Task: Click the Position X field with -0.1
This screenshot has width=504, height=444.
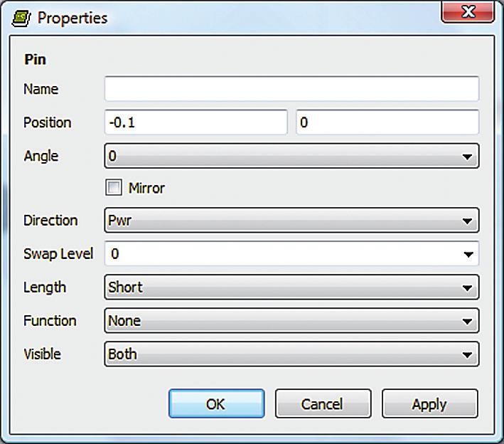Action: [x=196, y=122]
